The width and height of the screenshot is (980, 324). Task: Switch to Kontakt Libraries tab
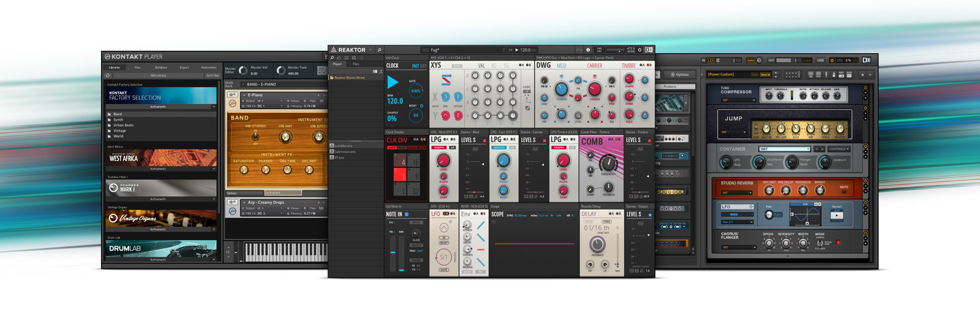pyautogui.click(x=115, y=67)
